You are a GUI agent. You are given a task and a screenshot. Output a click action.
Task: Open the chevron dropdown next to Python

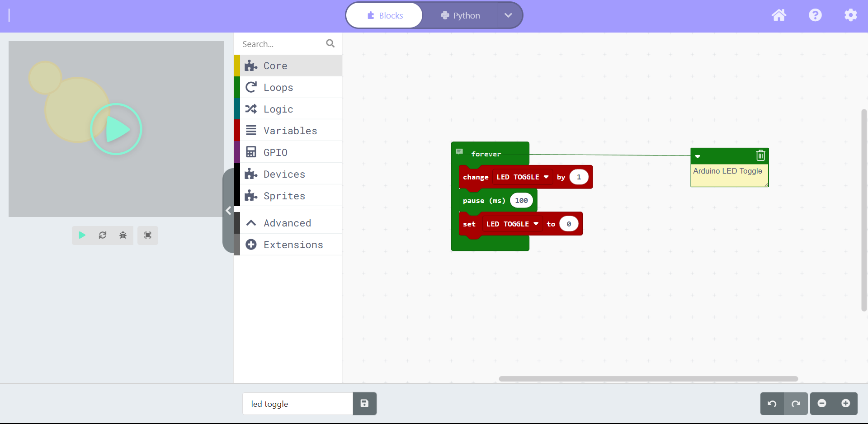(508, 15)
